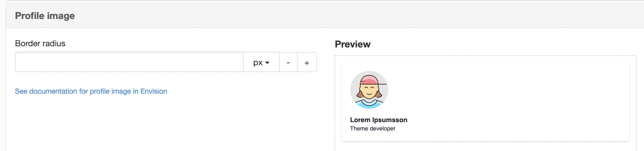Click the caret arrow next to px
The height and width of the screenshot is (151, 644).
(x=268, y=63)
